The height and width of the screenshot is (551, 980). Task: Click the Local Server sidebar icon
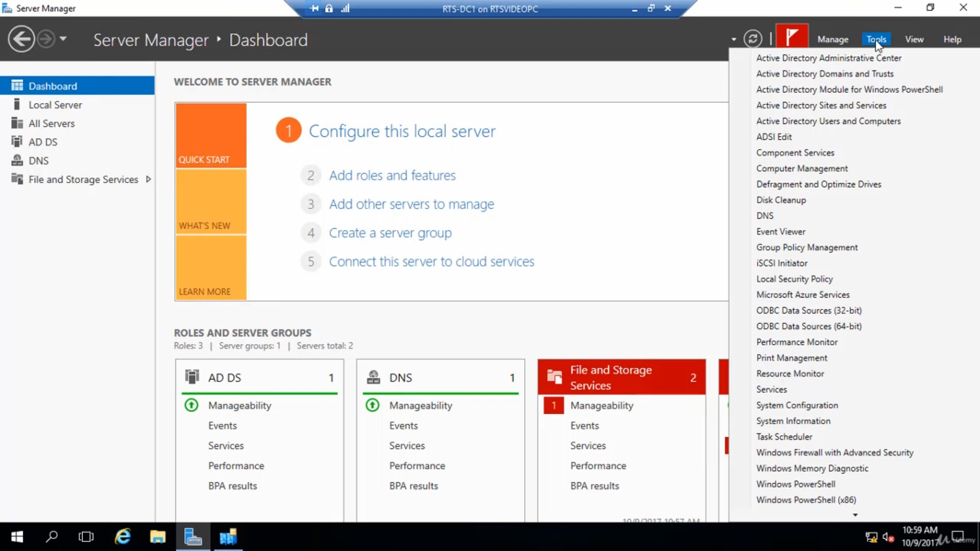pyautogui.click(x=17, y=105)
